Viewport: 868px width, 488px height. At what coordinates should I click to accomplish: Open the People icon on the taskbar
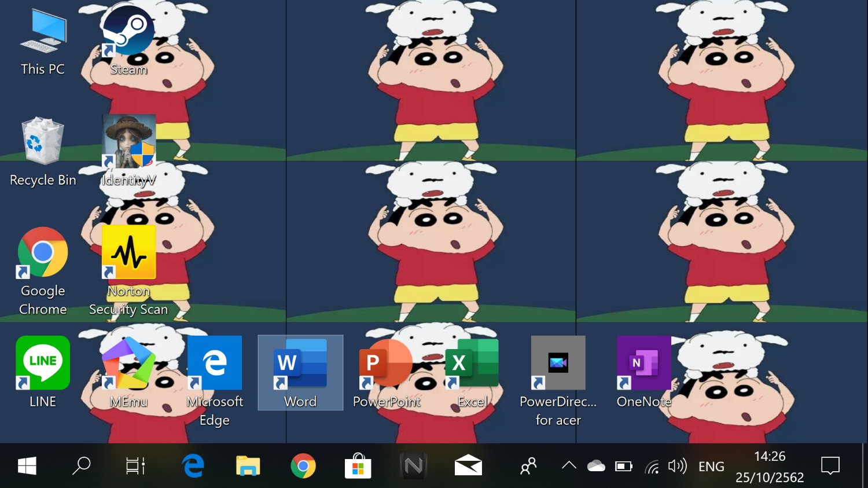pos(528,466)
